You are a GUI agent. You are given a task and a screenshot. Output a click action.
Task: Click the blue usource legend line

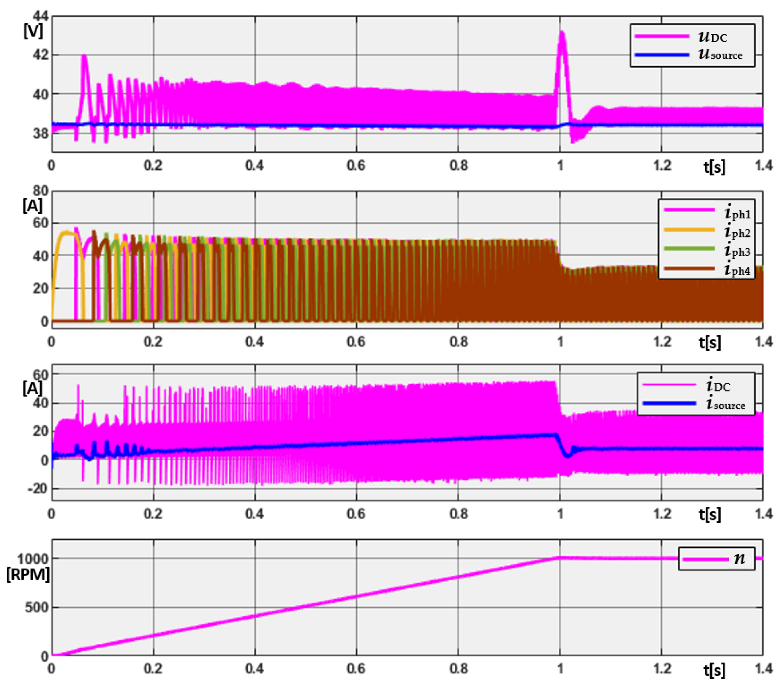[x=662, y=55]
